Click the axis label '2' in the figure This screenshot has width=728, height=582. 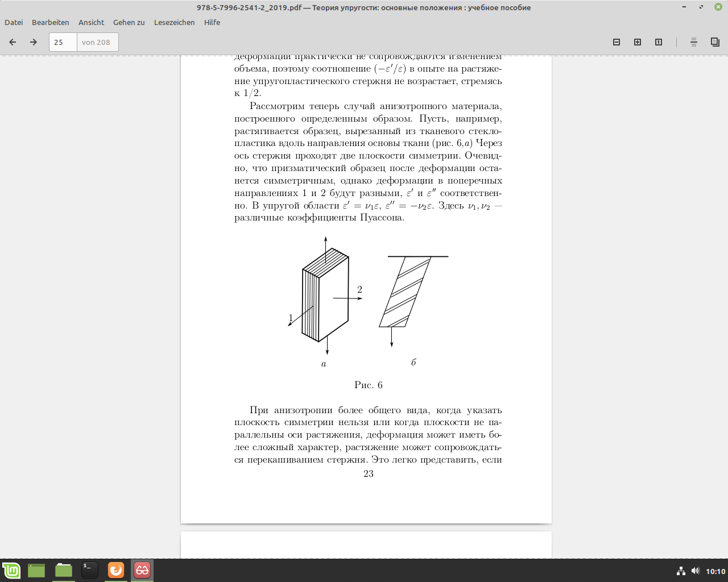[x=359, y=290]
